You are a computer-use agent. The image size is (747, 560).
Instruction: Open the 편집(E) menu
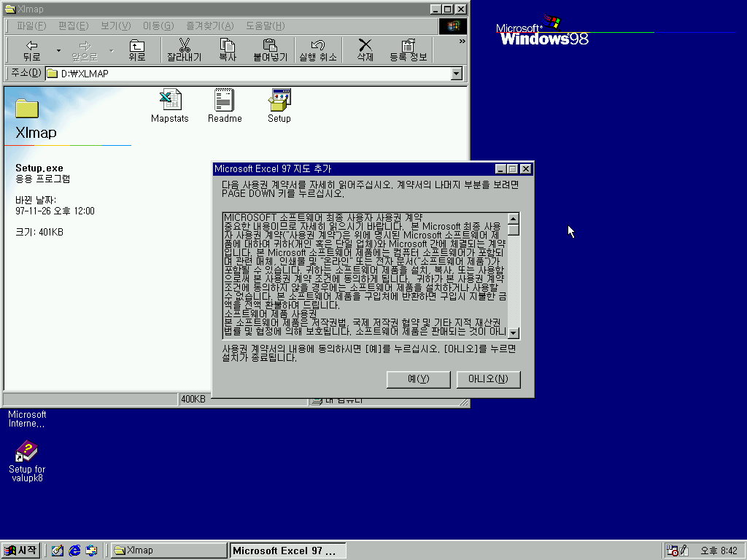point(74,26)
